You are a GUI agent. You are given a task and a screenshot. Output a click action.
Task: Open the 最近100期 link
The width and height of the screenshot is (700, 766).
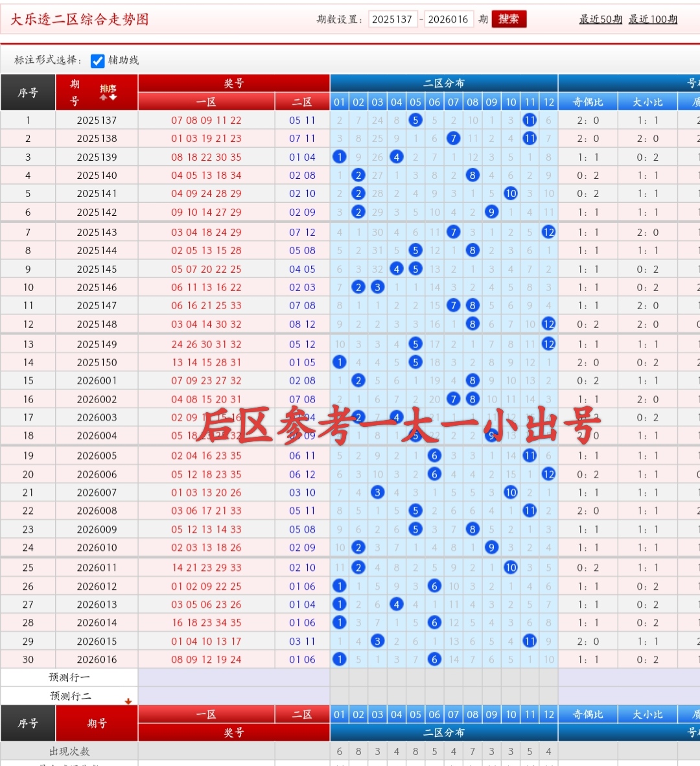[653, 19]
